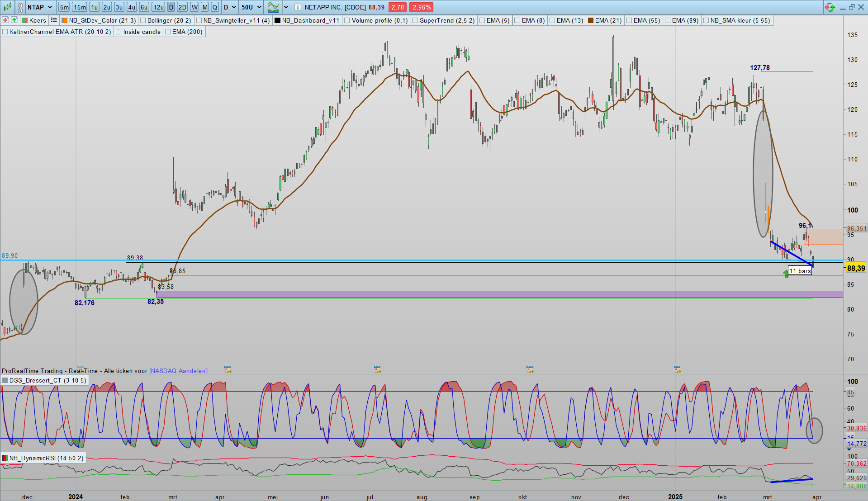Select the D daily timeframe button

(x=171, y=7)
